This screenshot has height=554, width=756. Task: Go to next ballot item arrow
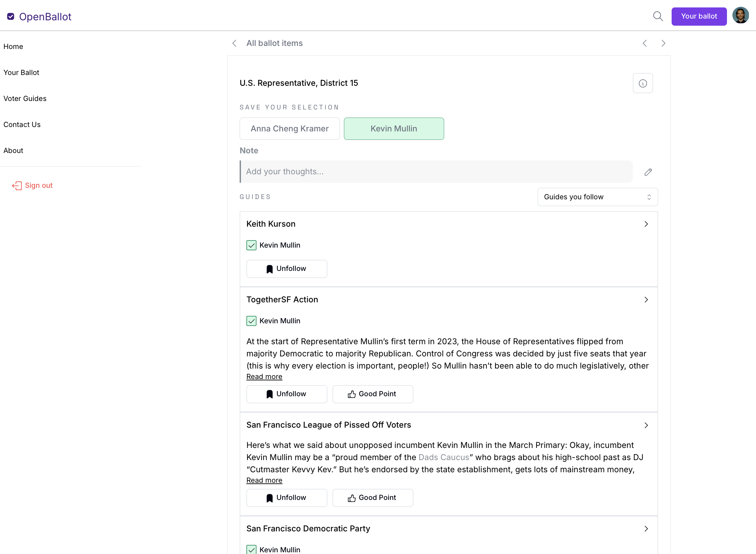(x=663, y=43)
